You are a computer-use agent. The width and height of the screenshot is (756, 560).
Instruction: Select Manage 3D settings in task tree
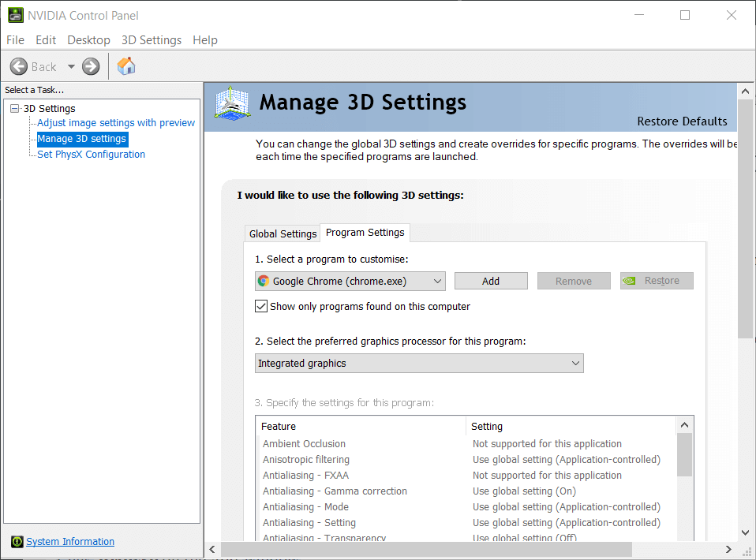82,139
